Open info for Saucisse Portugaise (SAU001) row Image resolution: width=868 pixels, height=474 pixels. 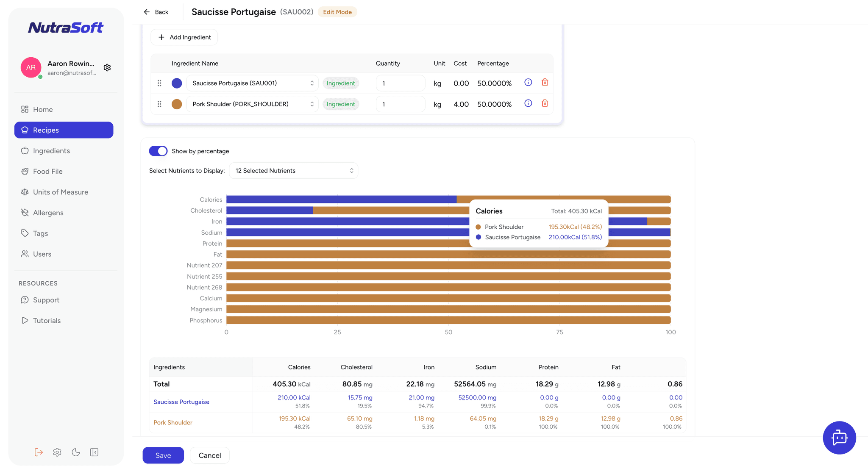tap(528, 82)
